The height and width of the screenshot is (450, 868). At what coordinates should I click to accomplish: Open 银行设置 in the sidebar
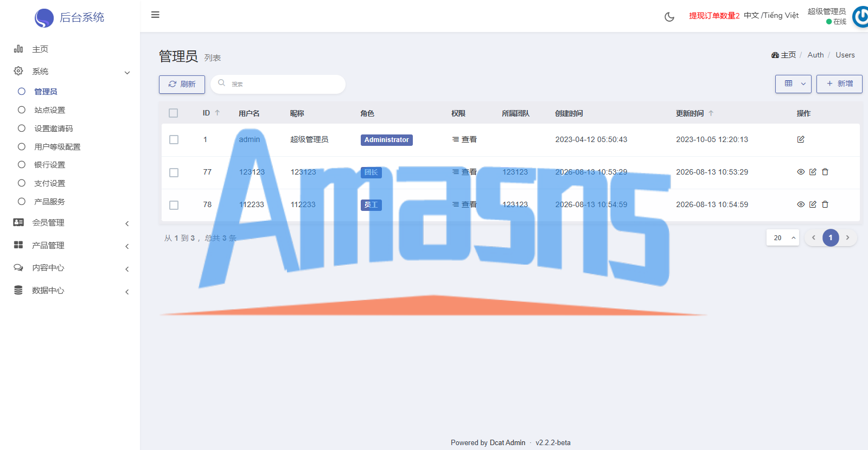click(49, 165)
